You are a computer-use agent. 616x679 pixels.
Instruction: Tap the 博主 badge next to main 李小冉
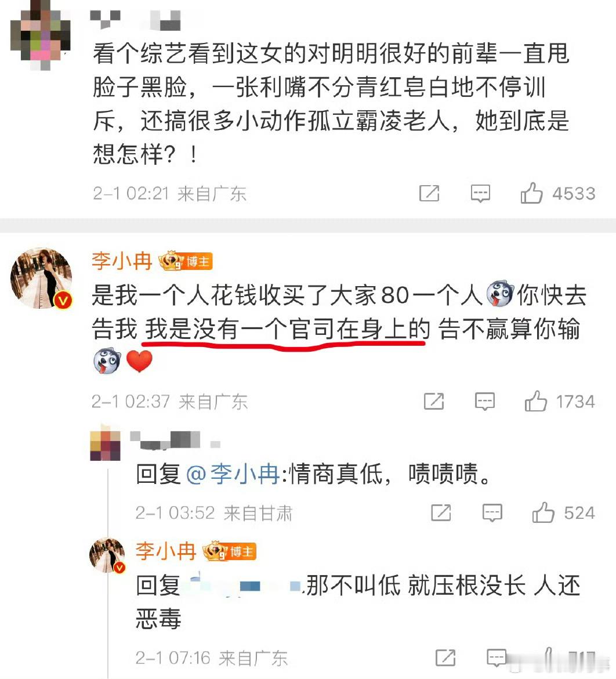(186, 261)
